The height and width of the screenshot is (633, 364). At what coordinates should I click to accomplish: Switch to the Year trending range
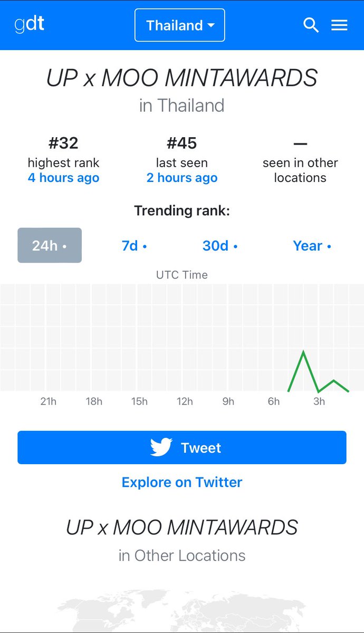(312, 246)
